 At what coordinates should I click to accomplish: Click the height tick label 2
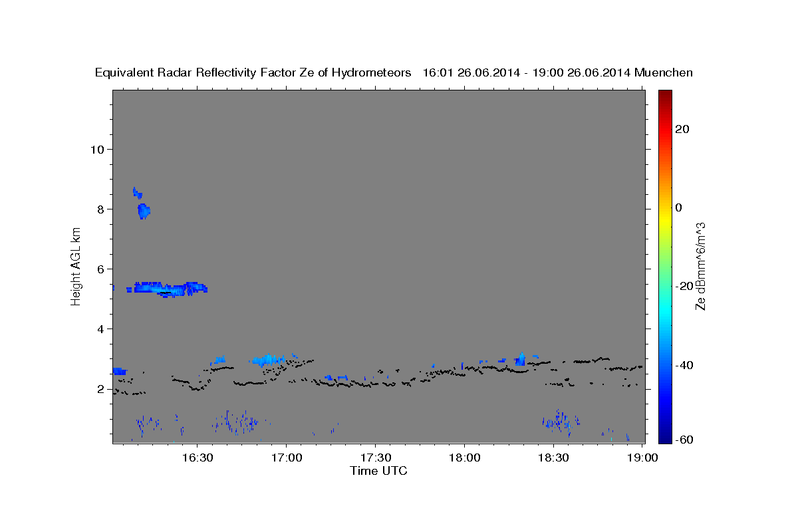[100, 388]
